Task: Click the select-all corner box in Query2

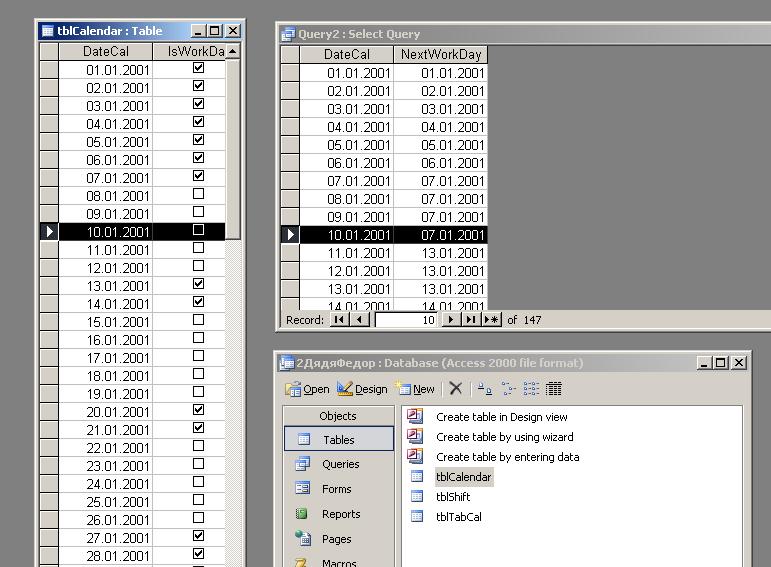Action: tap(290, 55)
